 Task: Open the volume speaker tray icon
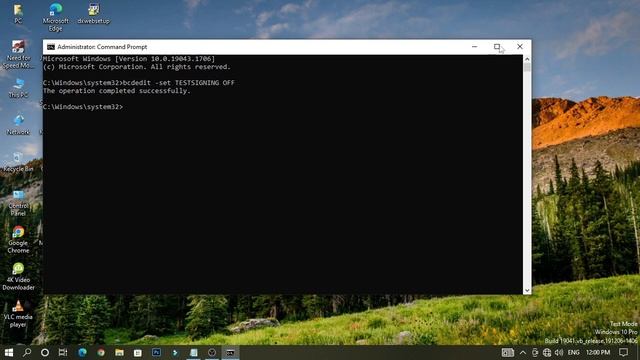click(559, 352)
